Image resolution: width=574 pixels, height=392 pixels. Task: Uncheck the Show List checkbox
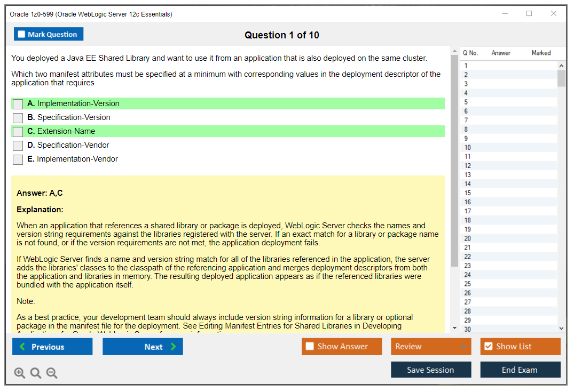click(488, 346)
